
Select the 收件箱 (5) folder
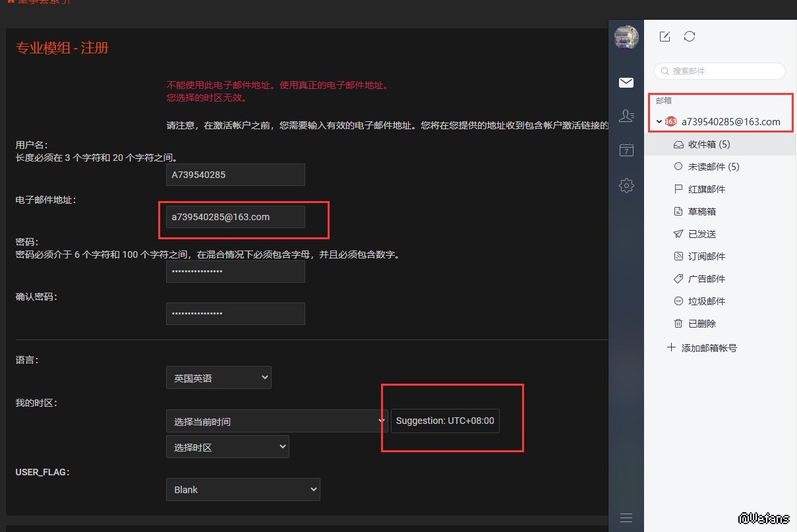pos(709,144)
